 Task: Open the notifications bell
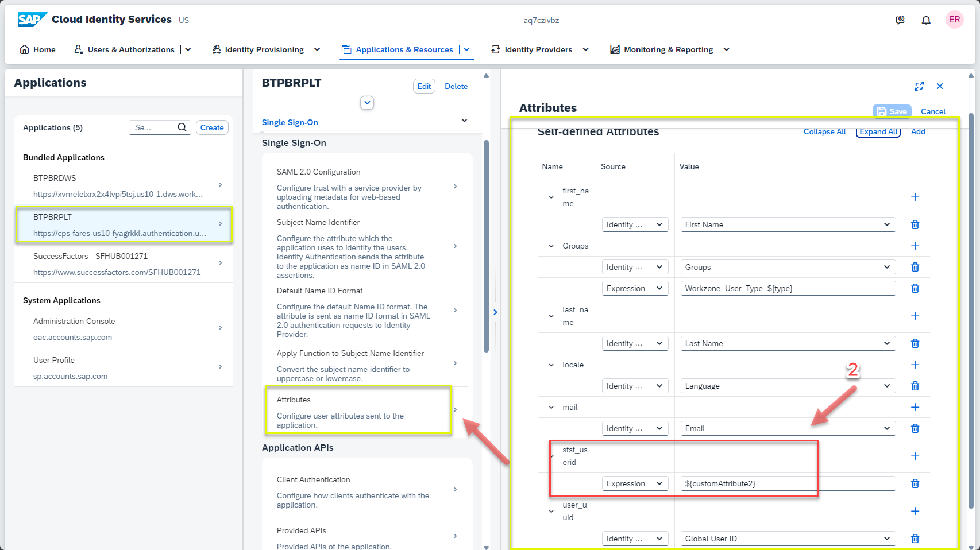(926, 20)
